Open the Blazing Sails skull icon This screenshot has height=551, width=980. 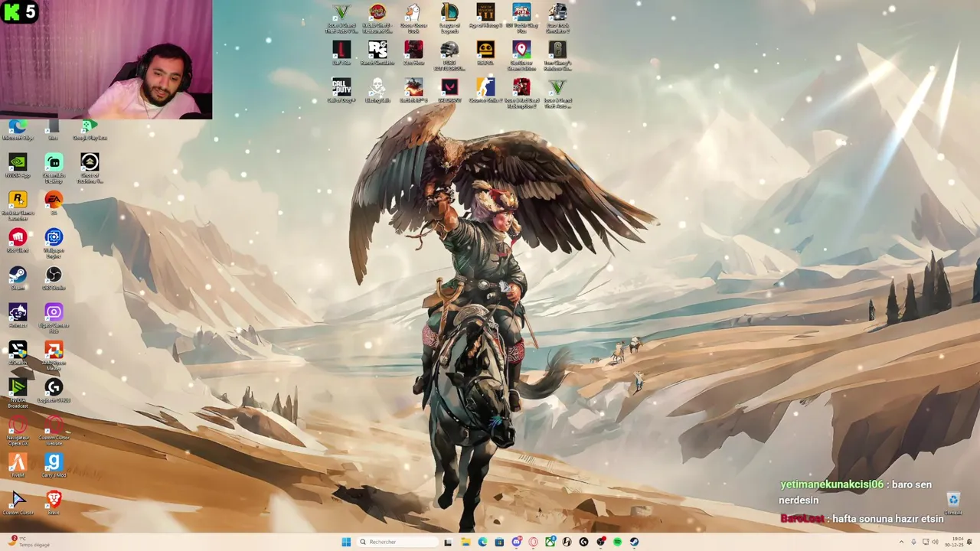(377, 90)
